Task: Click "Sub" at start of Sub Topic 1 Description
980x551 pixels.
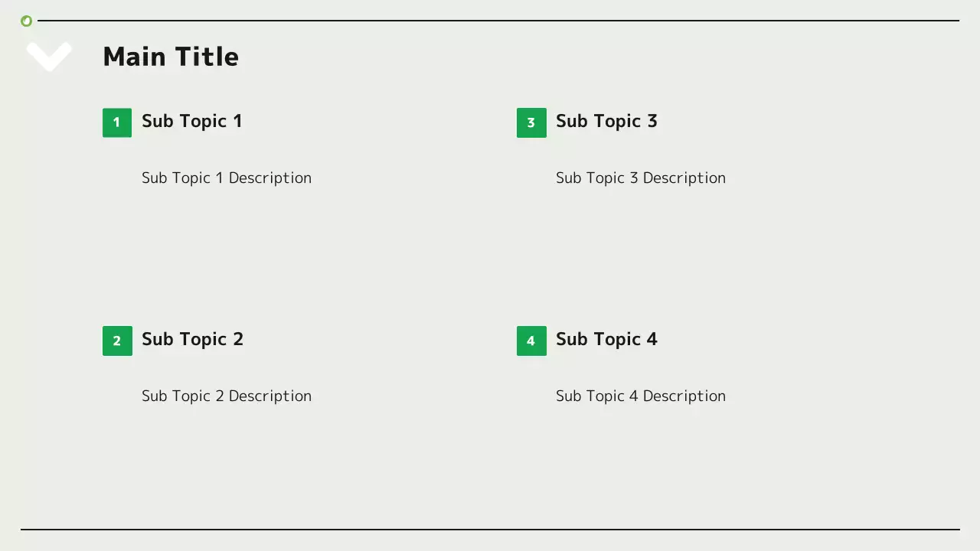Action: 154,178
